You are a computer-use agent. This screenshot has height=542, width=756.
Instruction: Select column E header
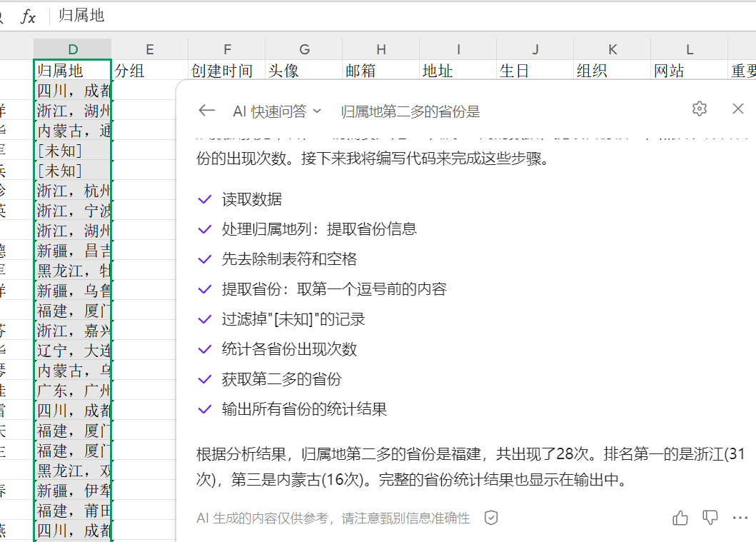149,49
